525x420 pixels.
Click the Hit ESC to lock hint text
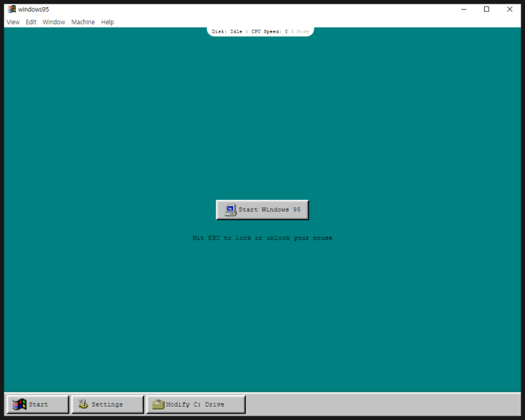(x=262, y=238)
